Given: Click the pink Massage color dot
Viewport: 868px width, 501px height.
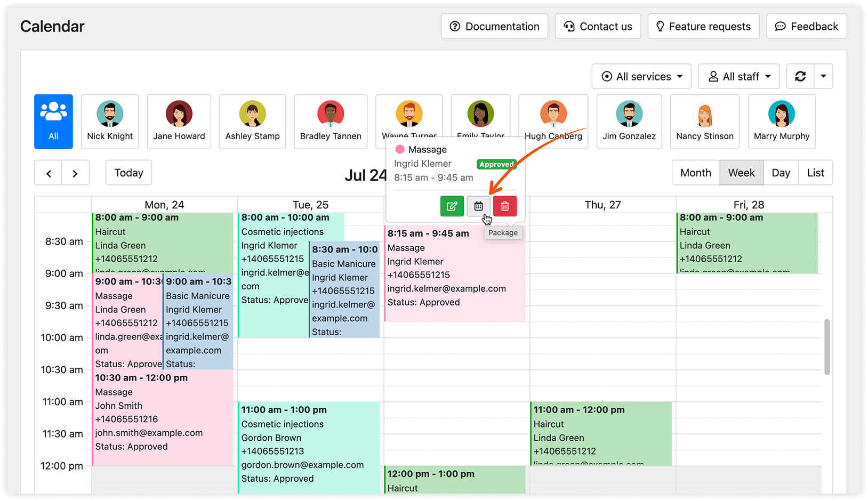Looking at the screenshot, I should click(399, 149).
